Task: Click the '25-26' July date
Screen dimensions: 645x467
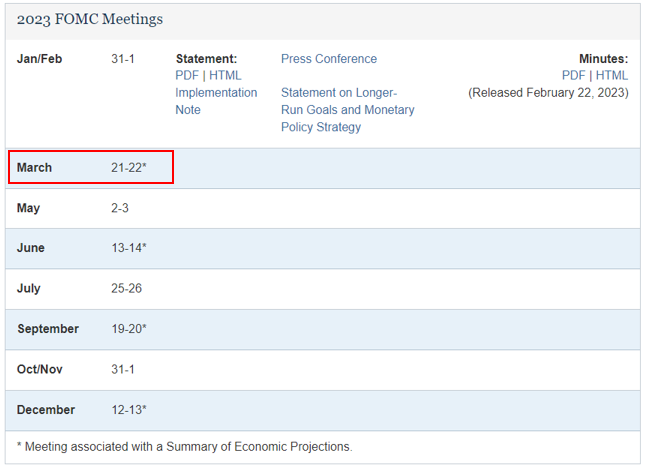Action: click(126, 288)
